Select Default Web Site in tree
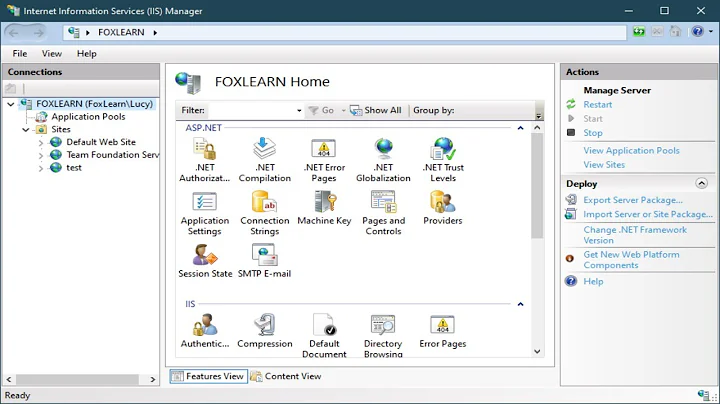This screenshot has height=404, width=720. click(x=101, y=142)
